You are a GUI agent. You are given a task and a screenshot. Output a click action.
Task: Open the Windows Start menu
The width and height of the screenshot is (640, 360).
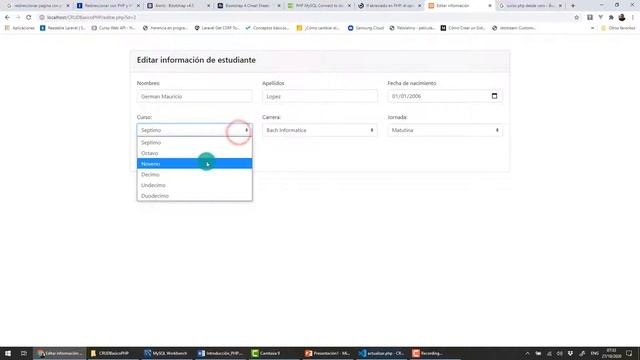click(8, 353)
